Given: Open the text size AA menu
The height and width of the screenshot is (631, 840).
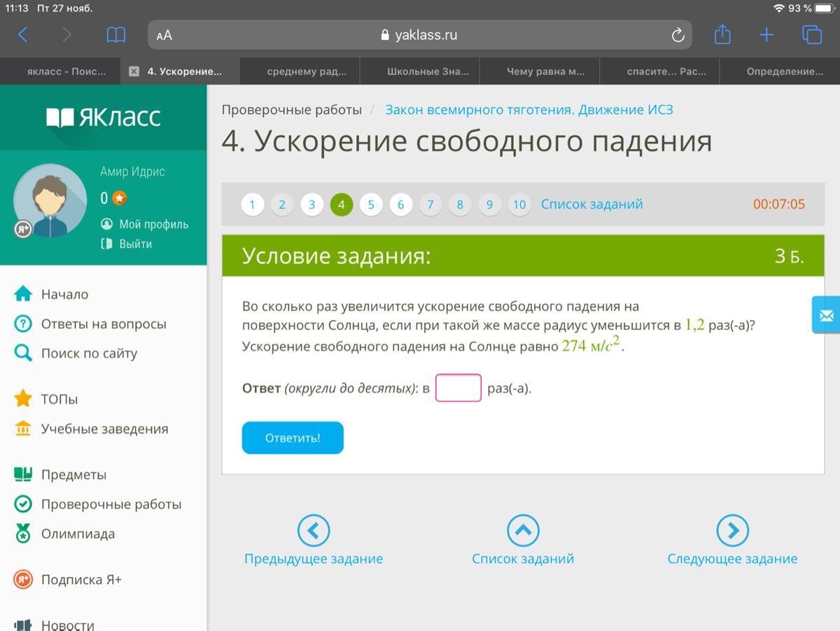Looking at the screenshot, I should point(164,36).
